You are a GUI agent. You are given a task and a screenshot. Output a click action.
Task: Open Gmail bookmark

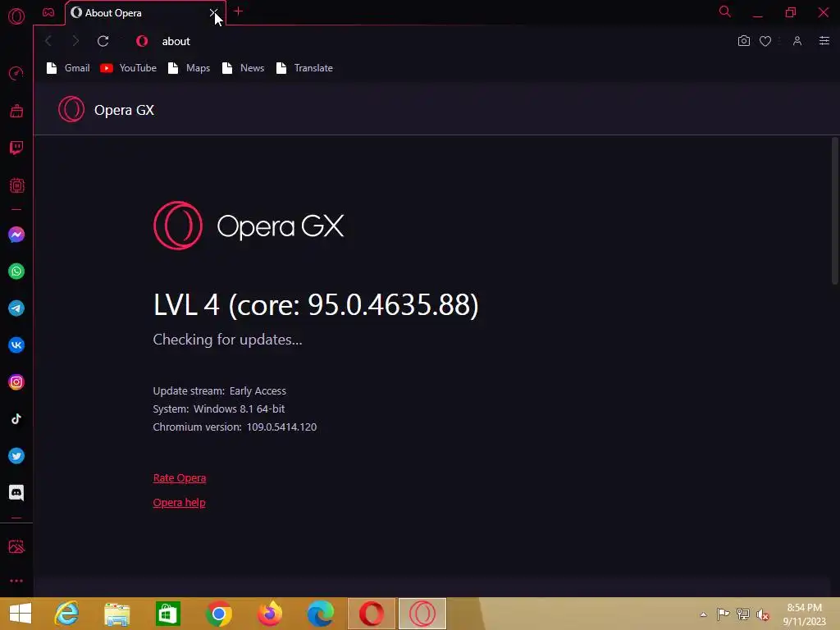click(69, 68)
